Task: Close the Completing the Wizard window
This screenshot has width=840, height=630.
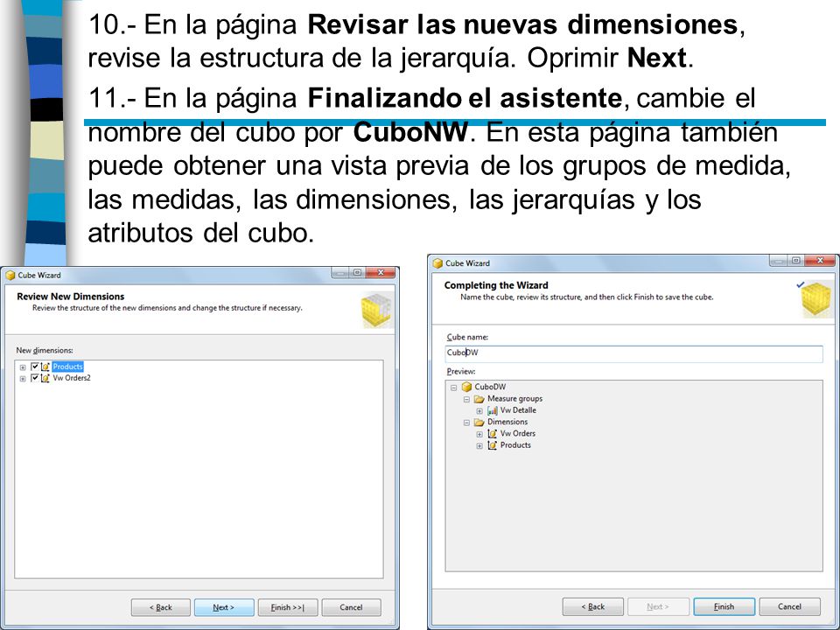Action: 820,261
